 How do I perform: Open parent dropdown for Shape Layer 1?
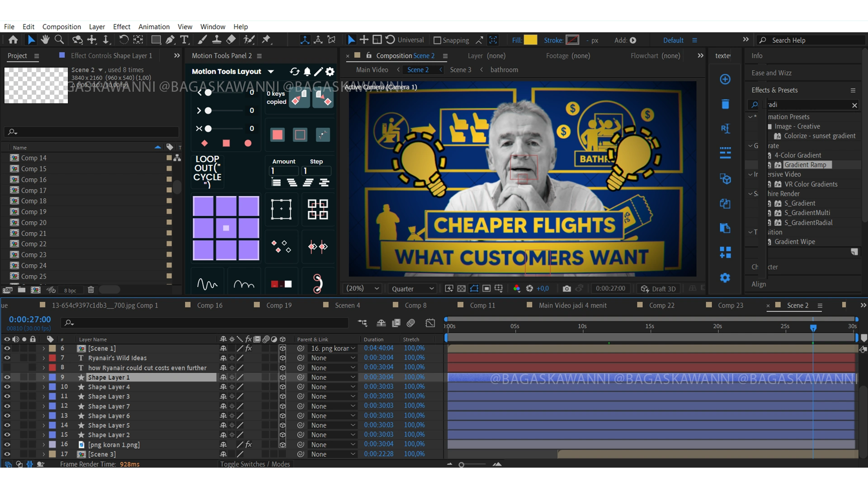click(x=333, y=377)
